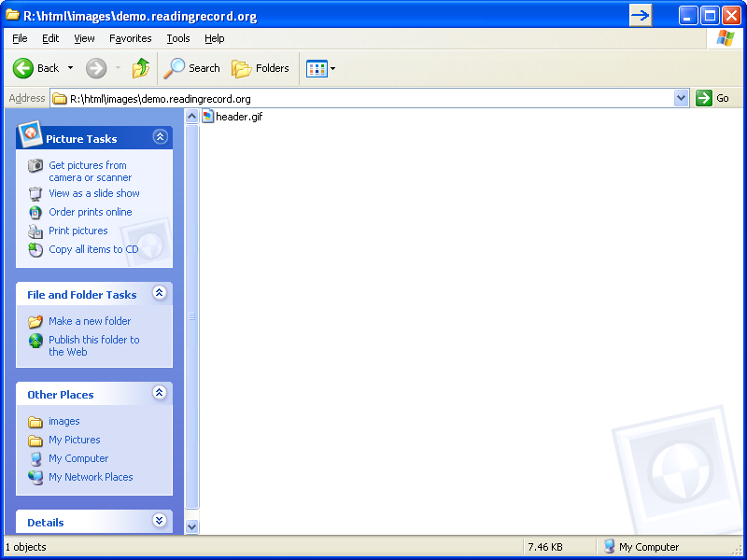Expand the Details panel
This screenshot has height=560, width=747.
(159, 520)
